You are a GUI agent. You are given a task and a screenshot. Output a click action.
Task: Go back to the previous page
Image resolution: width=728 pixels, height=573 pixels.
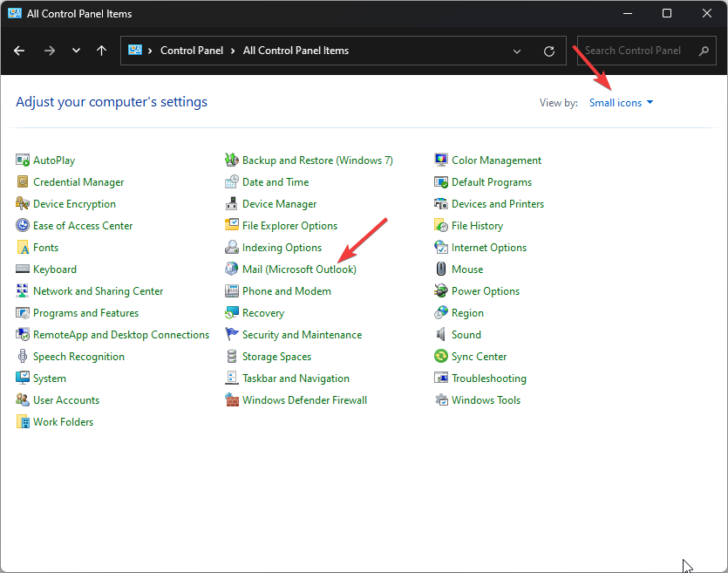coord(19,51)
